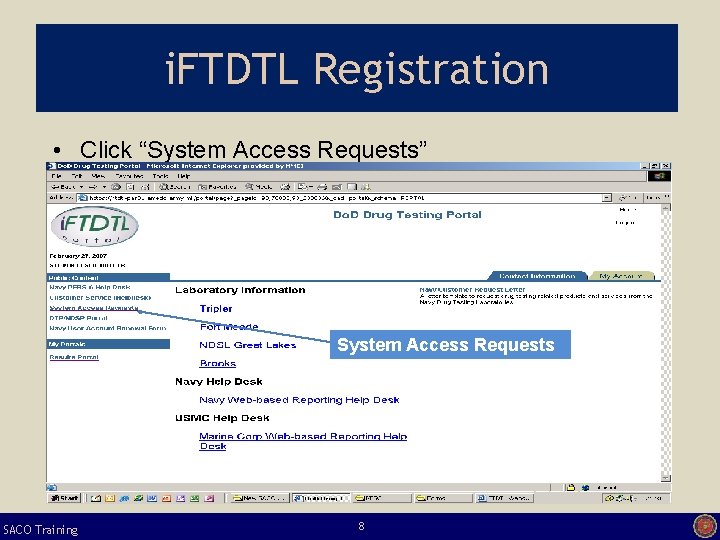Screen dimensions: 720x540
Task: Click the IE Forward arrow button
Action: click(93, 187)
